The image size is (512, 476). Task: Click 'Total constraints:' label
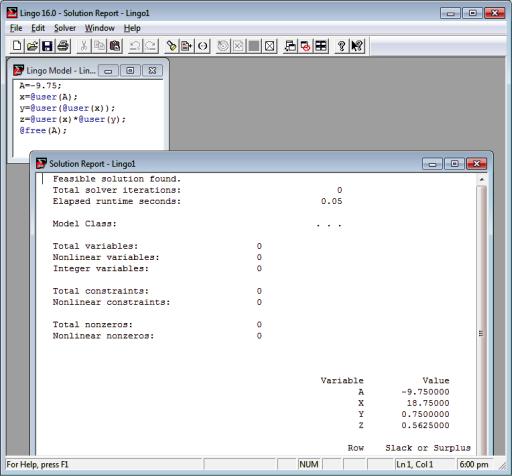pos(101,291)
